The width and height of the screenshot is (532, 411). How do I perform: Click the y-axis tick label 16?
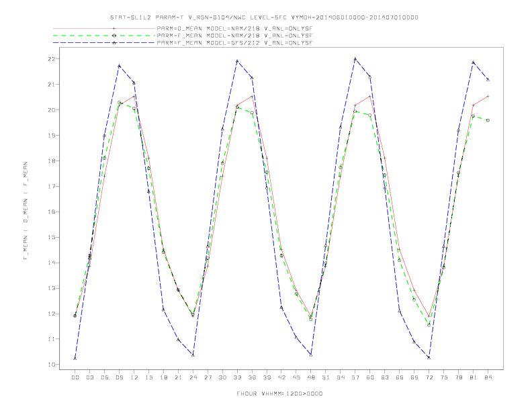pyautogui.click(x=52, y=212)
